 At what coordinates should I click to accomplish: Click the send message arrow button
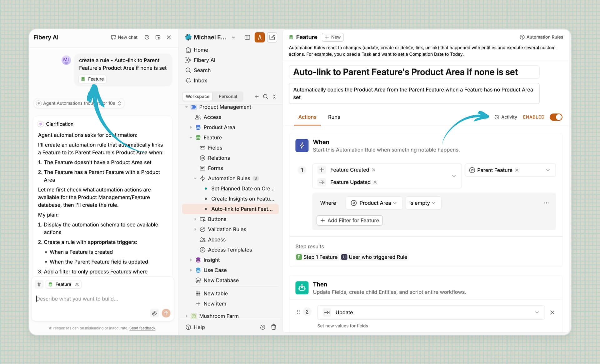[x=166, y=313]
